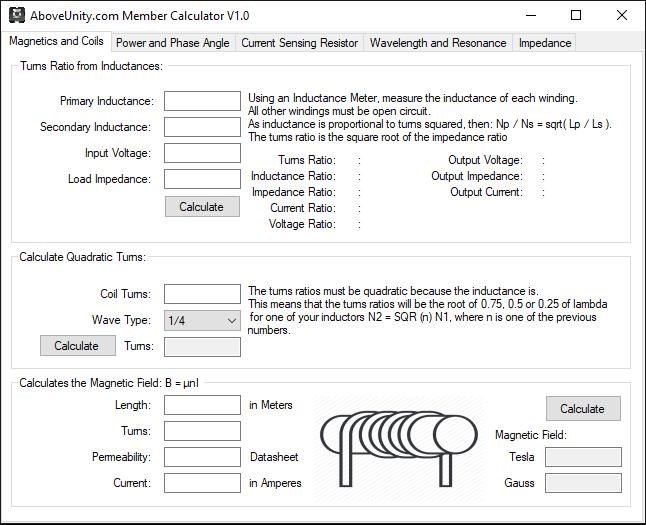Click the 'Magnetic Field:' label

click(531, 435)
